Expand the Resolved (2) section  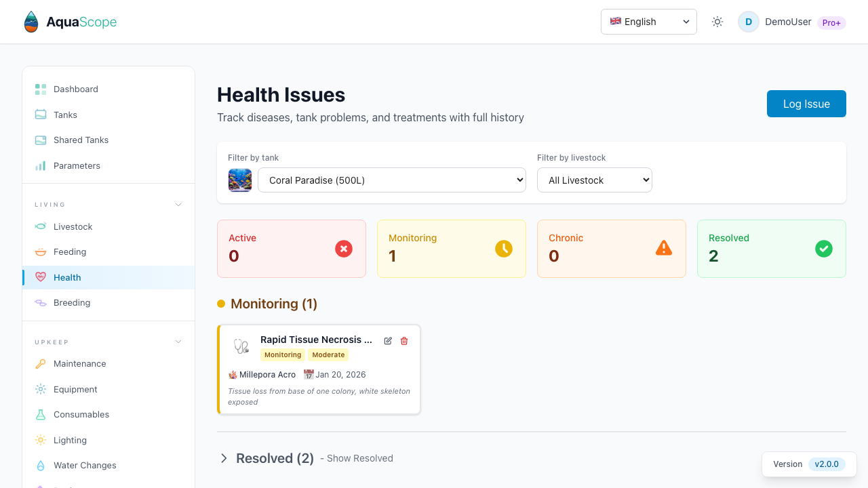pyautogui.click(x=224, y=458)
